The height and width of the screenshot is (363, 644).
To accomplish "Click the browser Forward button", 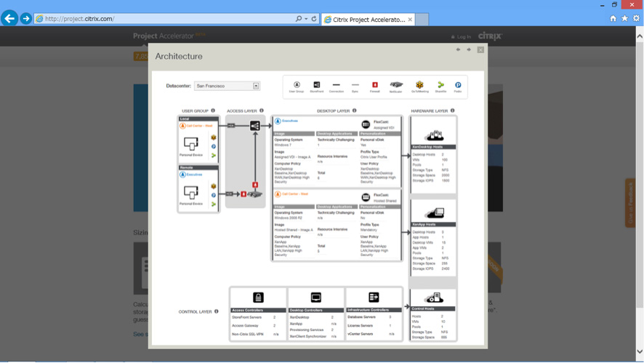I will pyautogui.click(x=26, y=18).
